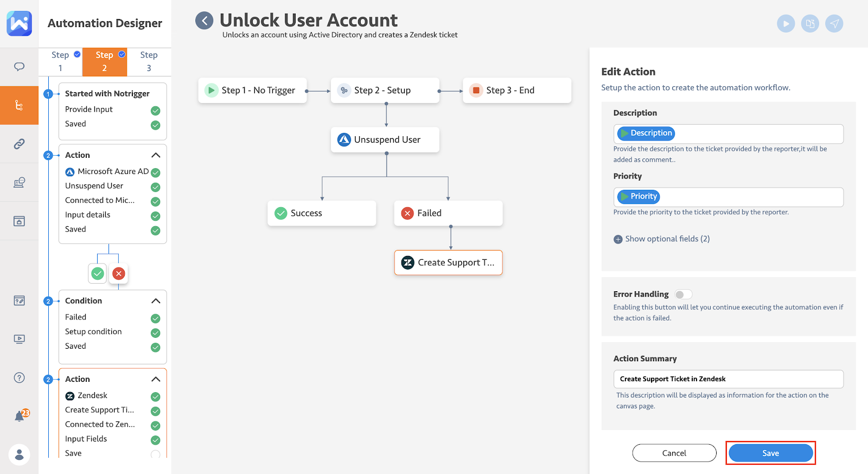Open the connections link sidebar icon
This screenshot has height=474, width=868.
[20, 144]
